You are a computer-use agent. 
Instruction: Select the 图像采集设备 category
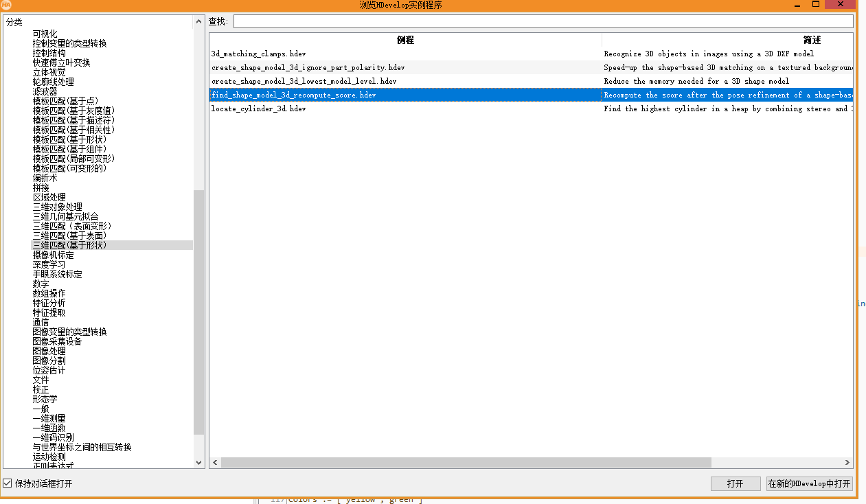(57, 341)
